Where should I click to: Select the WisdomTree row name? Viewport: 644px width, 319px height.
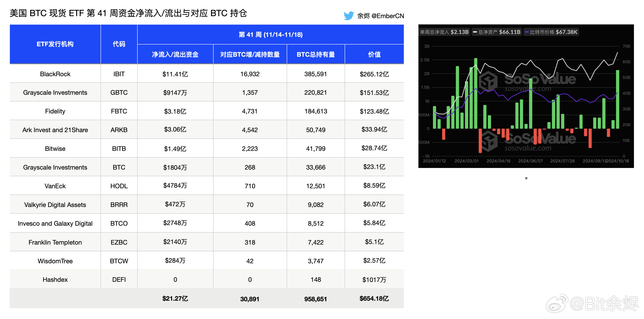55,261
